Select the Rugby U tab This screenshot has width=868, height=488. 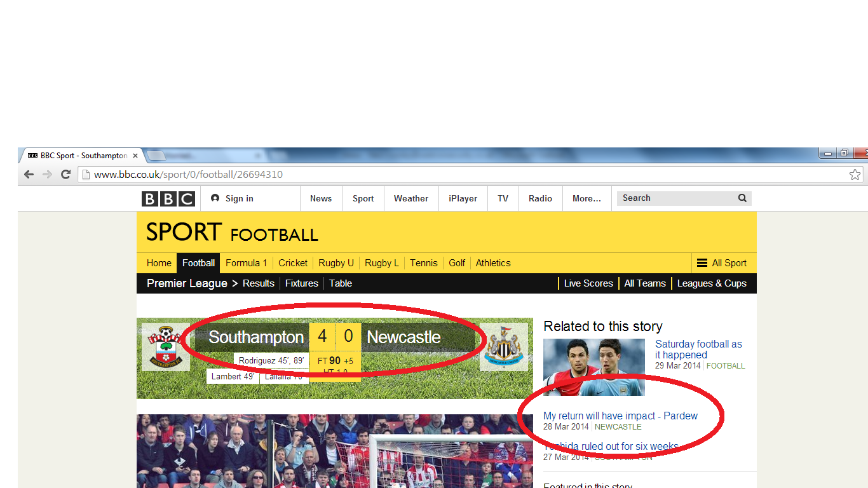336,263
